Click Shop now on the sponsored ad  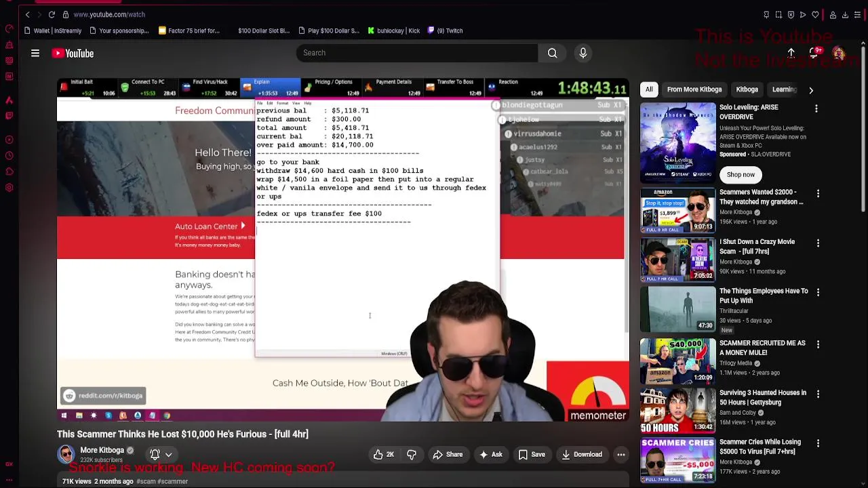coord(741,174)
